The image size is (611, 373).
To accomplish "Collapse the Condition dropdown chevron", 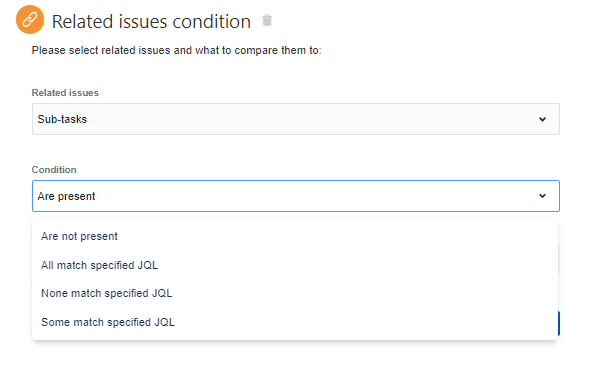I will click(x=542, y=196).
